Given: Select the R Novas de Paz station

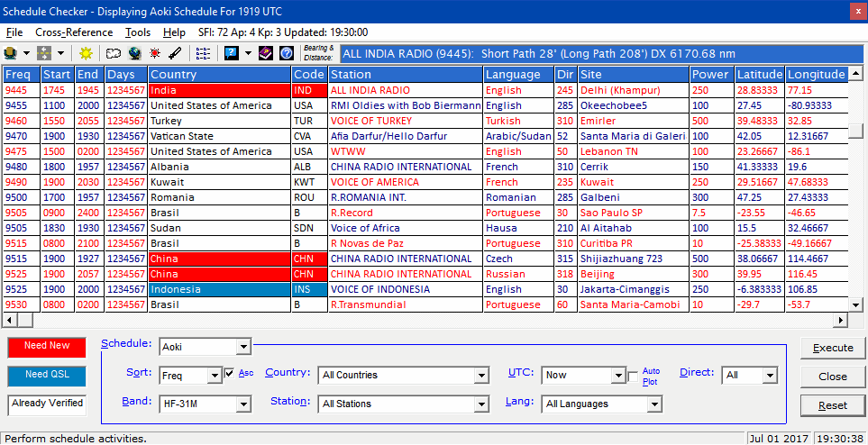Looking at the screenshot, I should pos(406,243).
